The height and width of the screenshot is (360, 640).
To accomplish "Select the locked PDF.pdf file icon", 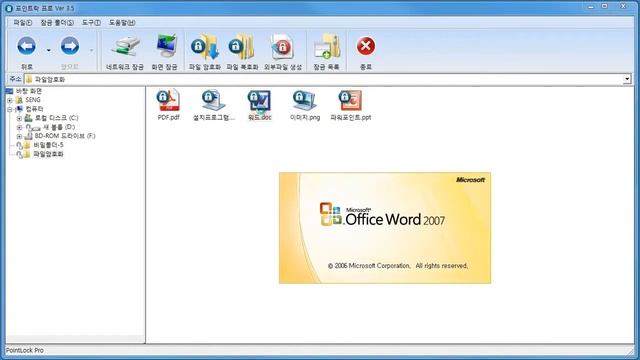I will click(x=169, y=100).
